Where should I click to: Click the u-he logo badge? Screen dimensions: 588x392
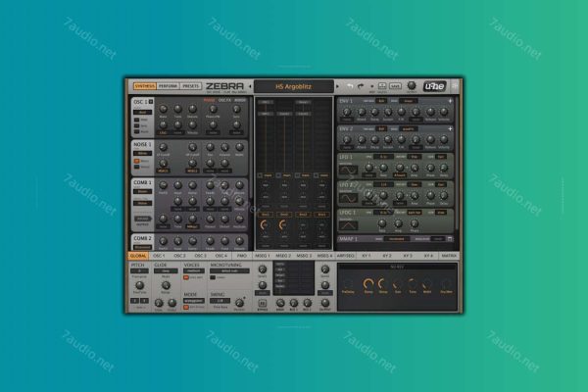pyautogui.click(x=434, y=86)
